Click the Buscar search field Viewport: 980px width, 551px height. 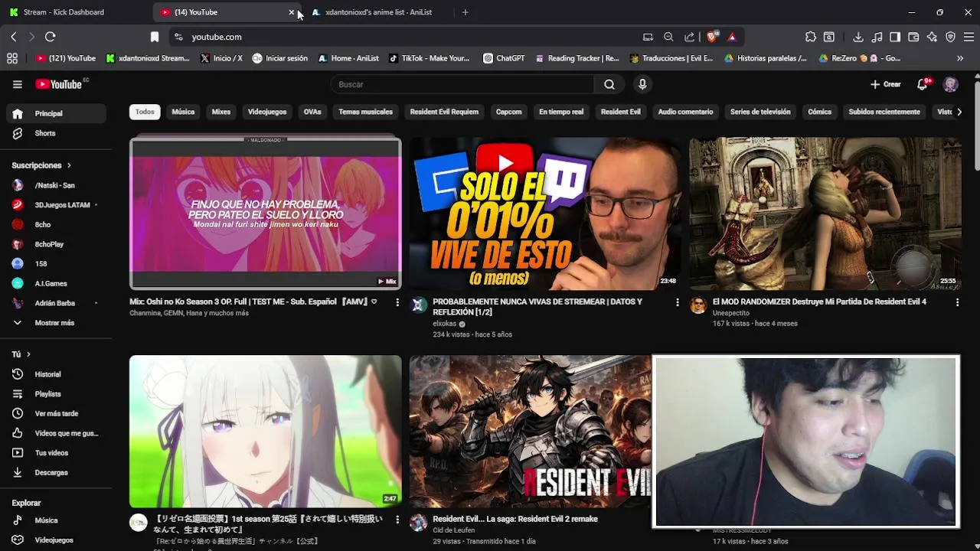coord(462,84)
